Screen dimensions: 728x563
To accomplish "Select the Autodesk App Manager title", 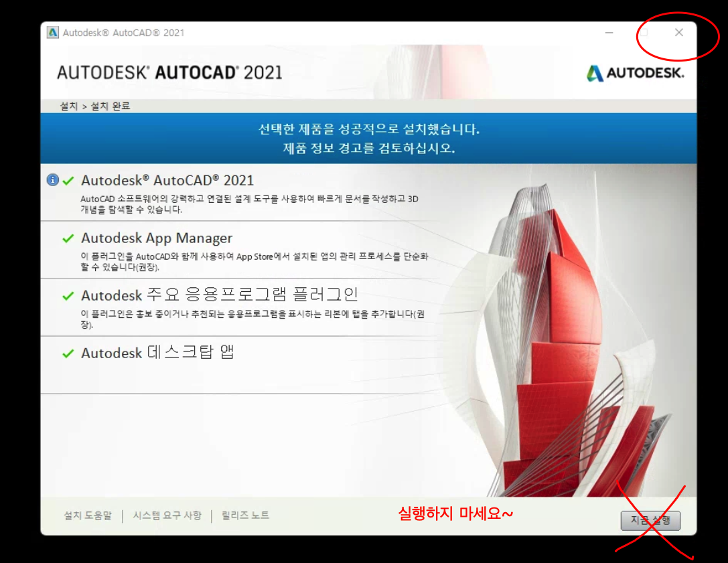I will coord(157,238).
